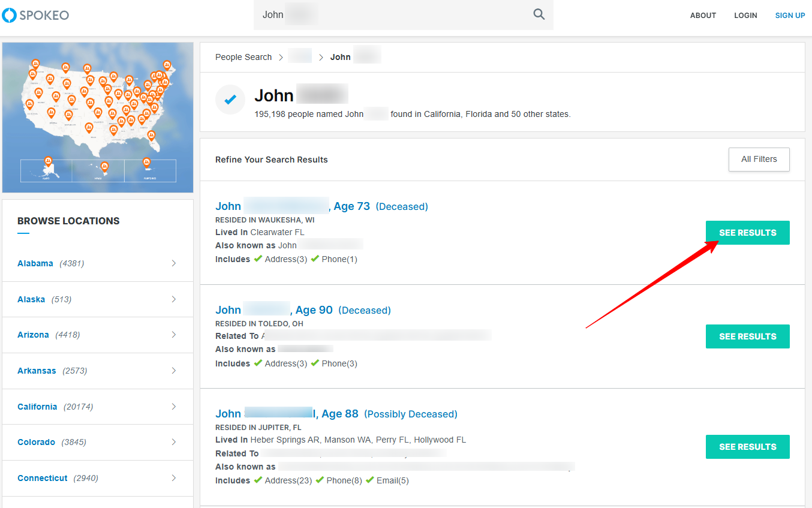The width and height of the screenshot is (812, 508).
Task: Expand the Arizona row chevron
Action: tap(174, 335)
